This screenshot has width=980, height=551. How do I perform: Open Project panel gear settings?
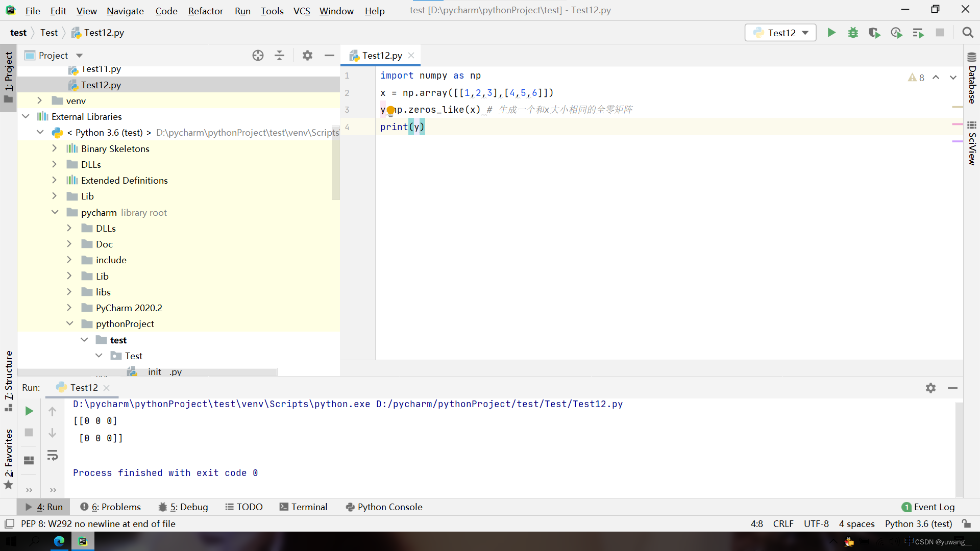point(307,56)
